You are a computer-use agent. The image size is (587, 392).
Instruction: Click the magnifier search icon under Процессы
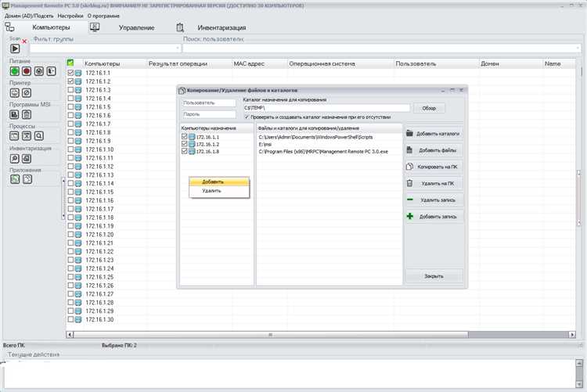pyautogui.click(x=39, y=136)
